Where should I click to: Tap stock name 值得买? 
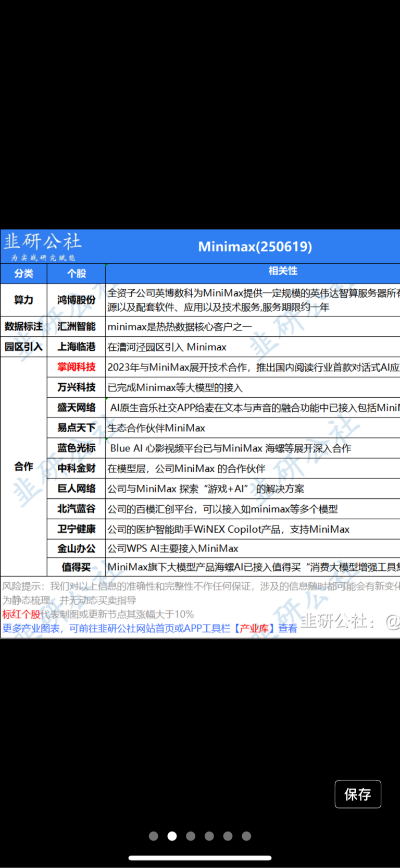(77, 567)
